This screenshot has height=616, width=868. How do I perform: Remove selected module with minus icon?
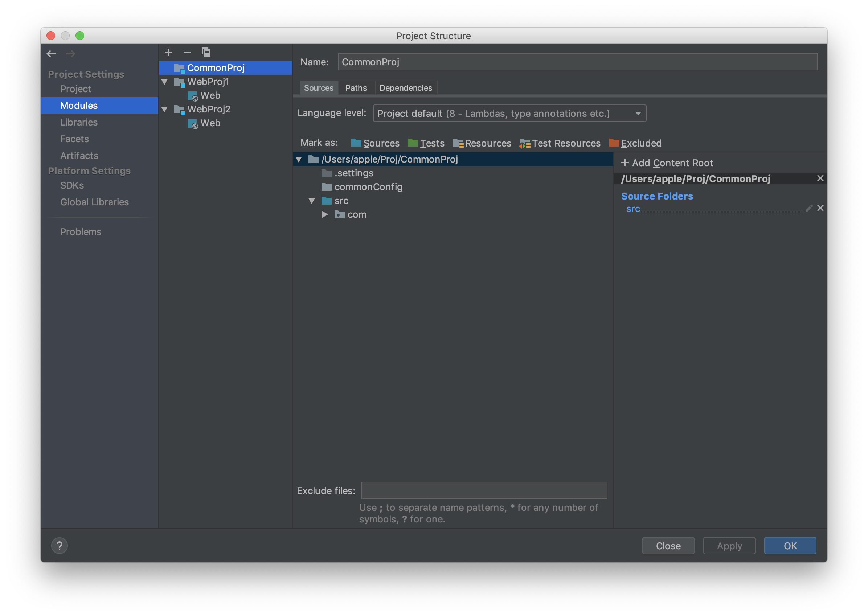click(187, 52)
